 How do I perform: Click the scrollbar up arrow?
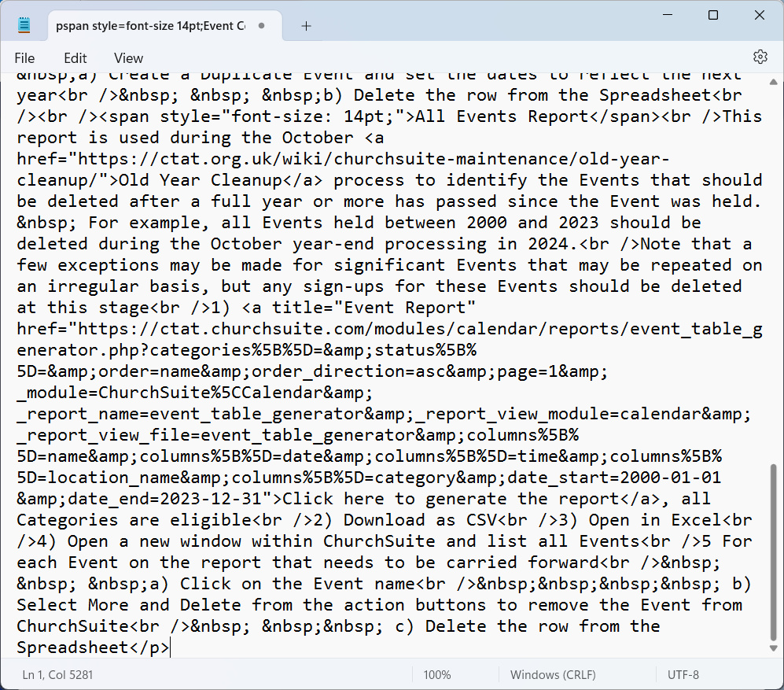pos(774,82)
